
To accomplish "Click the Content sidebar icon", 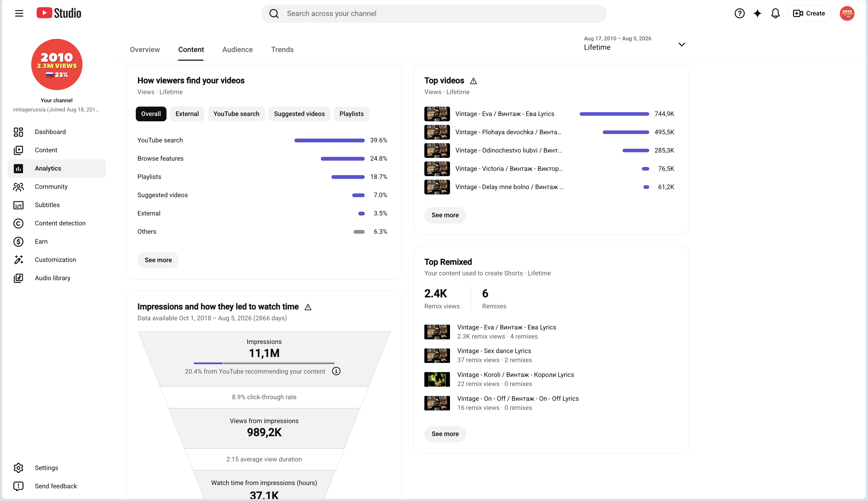I will tap(18, 150).
